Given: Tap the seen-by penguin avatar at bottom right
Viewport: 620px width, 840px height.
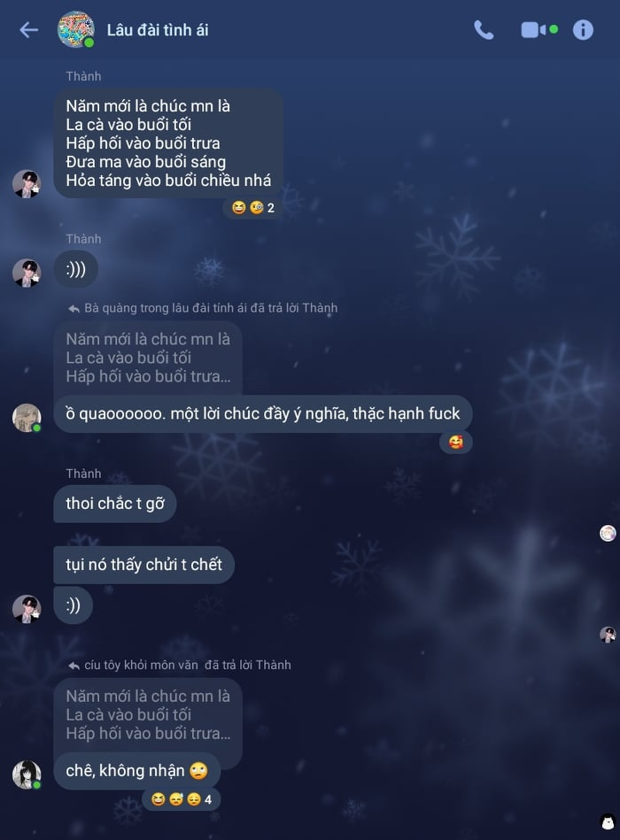Looking at the screenshot, I should (608, 821).
